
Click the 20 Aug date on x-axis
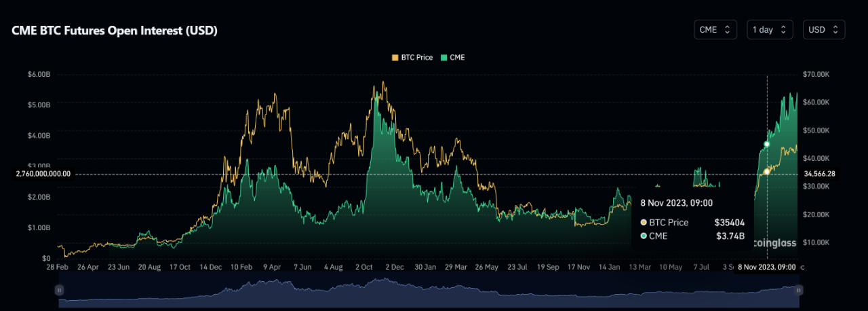tap(149, 268)
